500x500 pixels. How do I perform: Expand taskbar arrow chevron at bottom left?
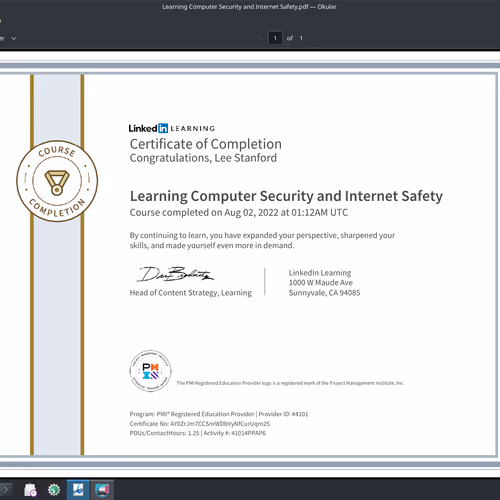click(6, 490)
